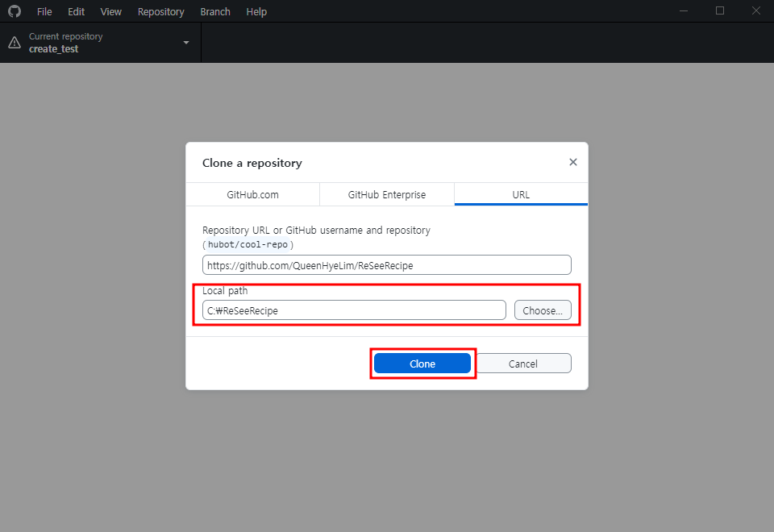Open the Repository menu
Viewport: 774px width, 532px height.
click(x=161, y=12)
